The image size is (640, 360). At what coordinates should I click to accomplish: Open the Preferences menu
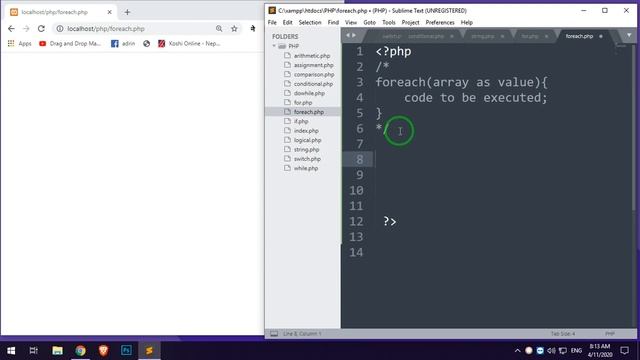click(440, 22)
